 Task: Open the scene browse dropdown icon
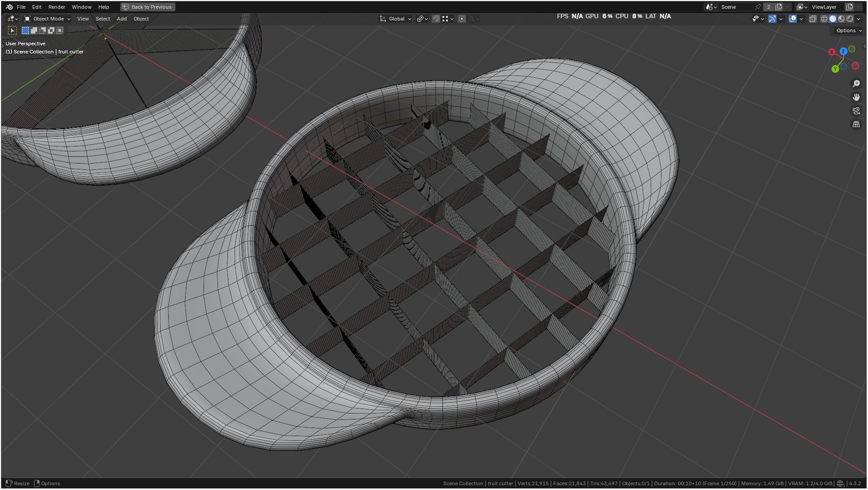pos(711,7)
